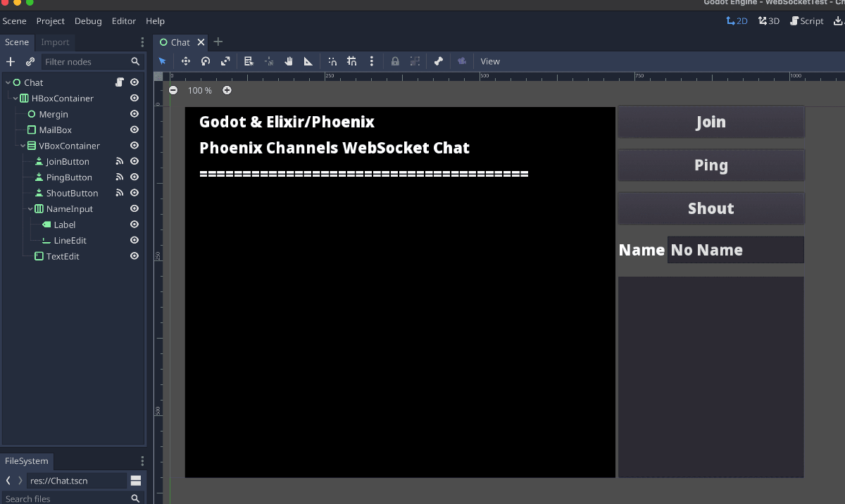Hide the NameInput node
845x504 pixels.
[134, 209]
